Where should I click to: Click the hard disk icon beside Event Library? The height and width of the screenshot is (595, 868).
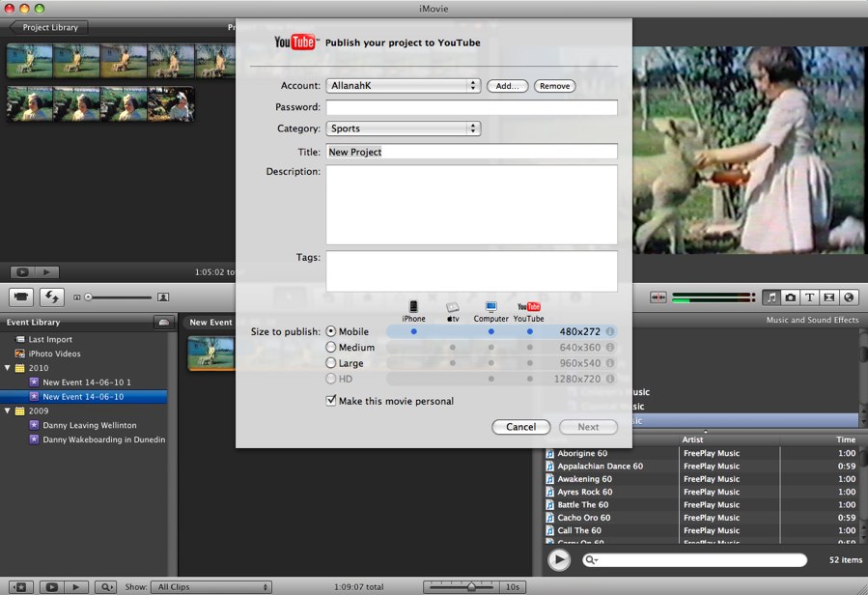(164, 322)
